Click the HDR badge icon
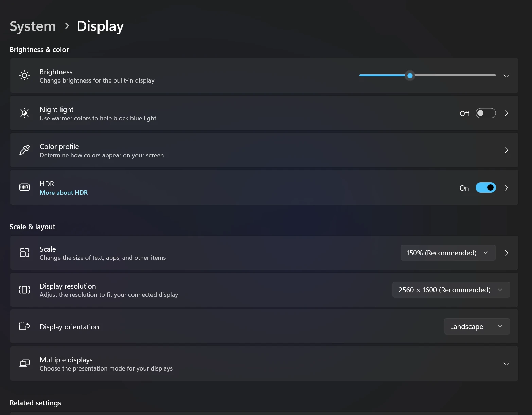532x415 pixels. (24, 187)
